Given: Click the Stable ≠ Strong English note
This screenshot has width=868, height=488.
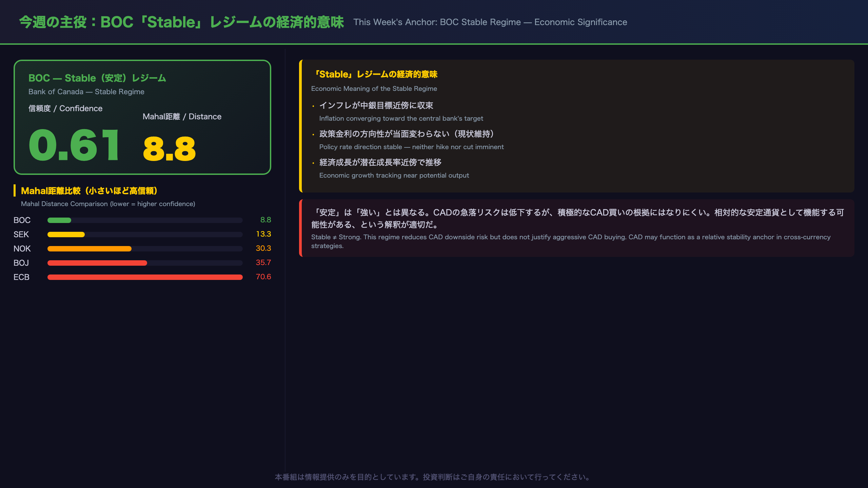Looking at the screenshot, I should click(x=571, y=241).
